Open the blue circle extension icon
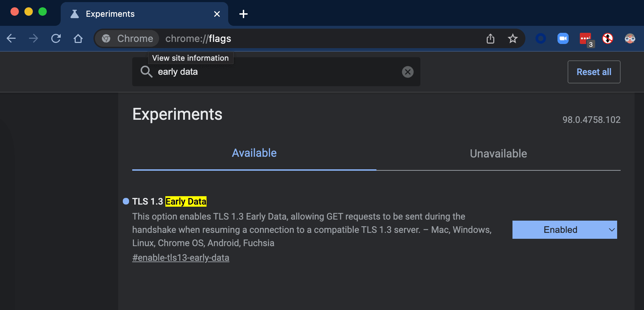 pyautogui.click(x=541, y=38)
